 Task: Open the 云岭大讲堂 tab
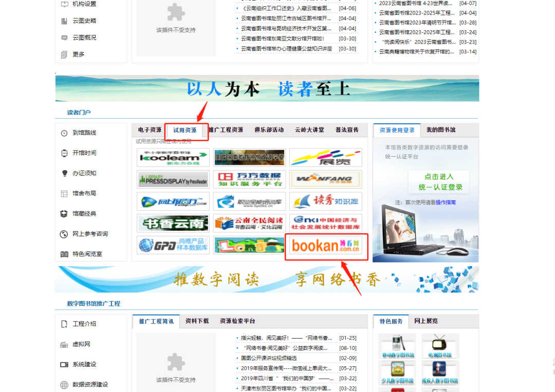[x=309, y=130]
